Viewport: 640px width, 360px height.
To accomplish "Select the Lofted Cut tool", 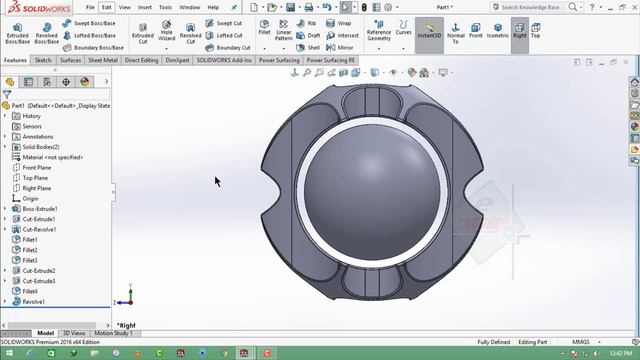I will tap(224, 36).
